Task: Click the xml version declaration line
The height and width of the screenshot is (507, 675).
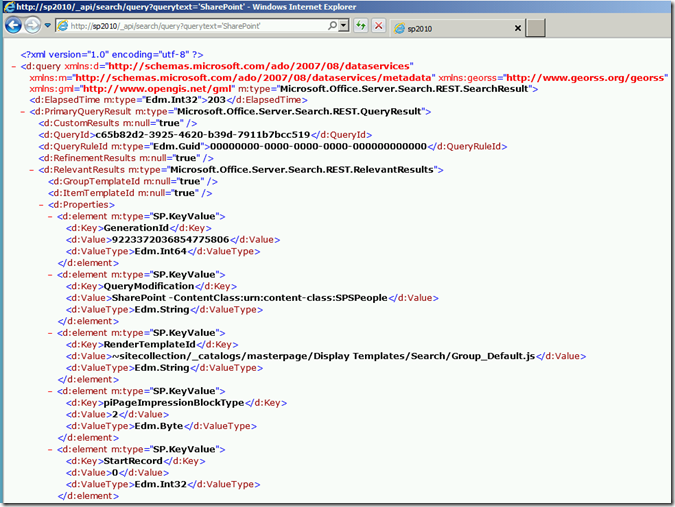Action: 112,55
